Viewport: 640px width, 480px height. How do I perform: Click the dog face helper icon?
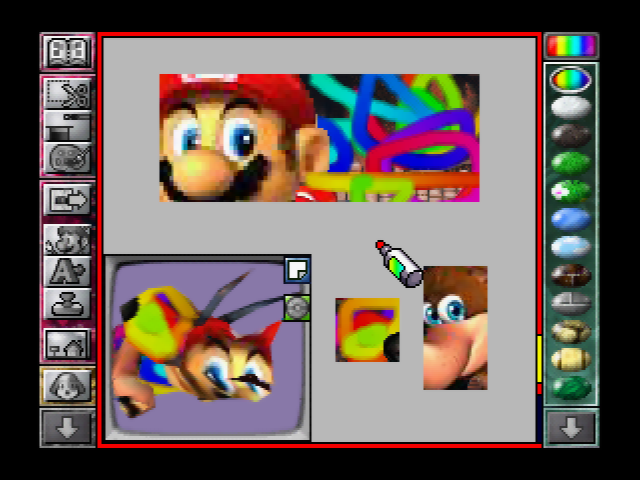(68, 386)
